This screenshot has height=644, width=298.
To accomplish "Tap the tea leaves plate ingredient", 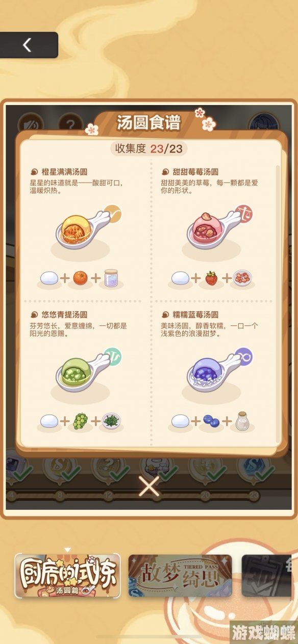I will pyautogui.click(x=111, y=421).
